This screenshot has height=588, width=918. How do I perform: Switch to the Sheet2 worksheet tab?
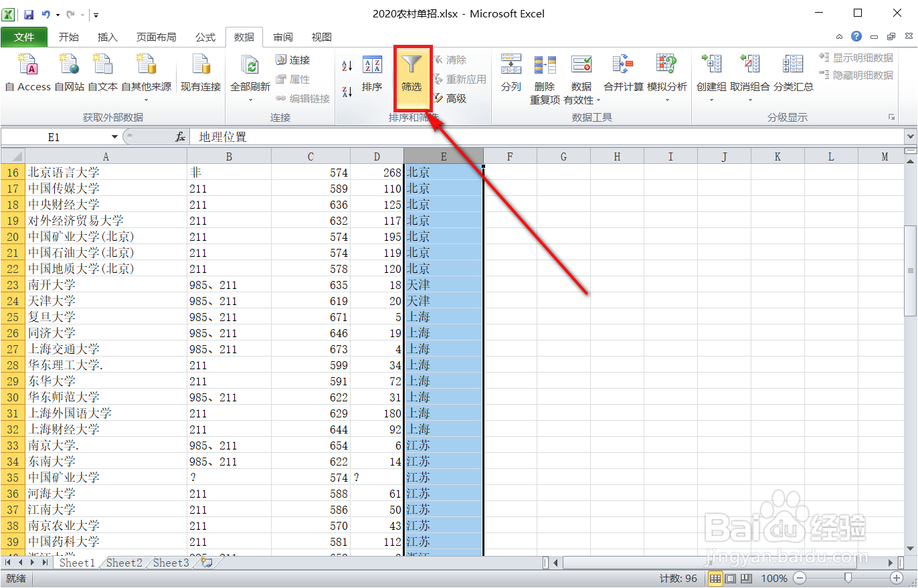point(123,563)
